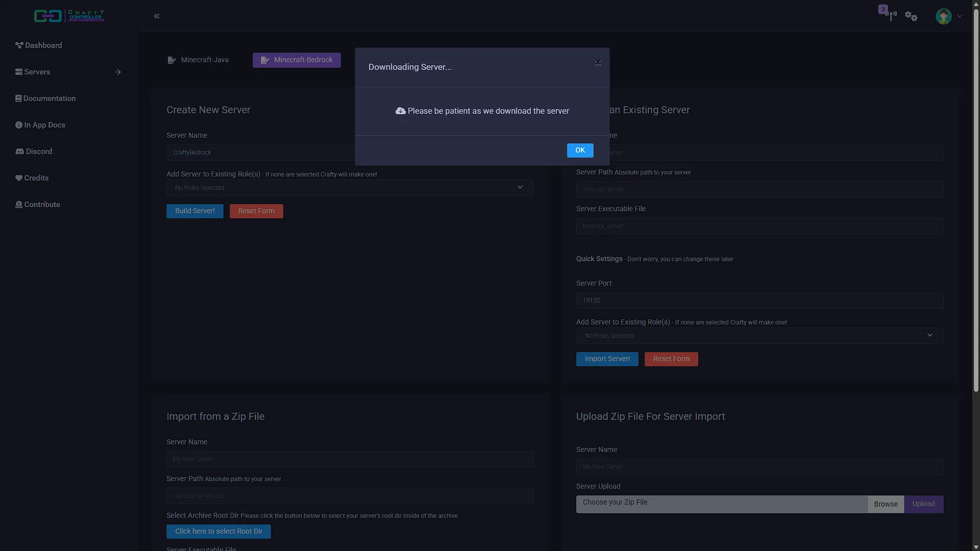Expand Servers submenu arrow

coord(118,72)
